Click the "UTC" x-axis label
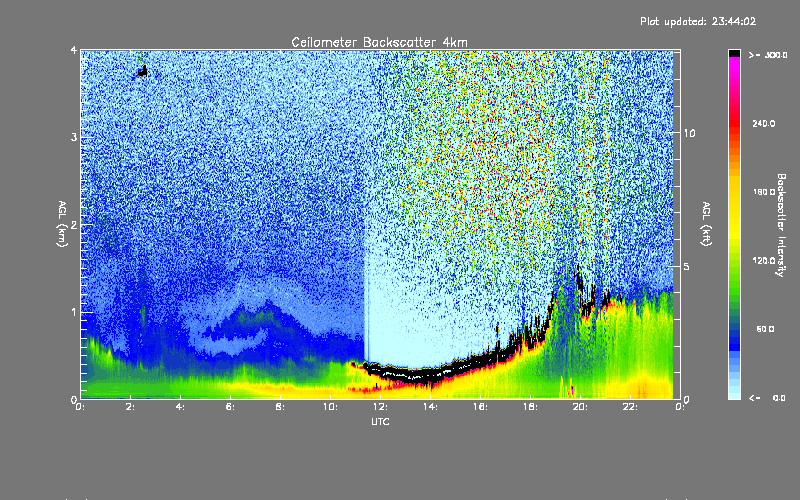This screenshot has height=500, width=800. tap(380, 421)
